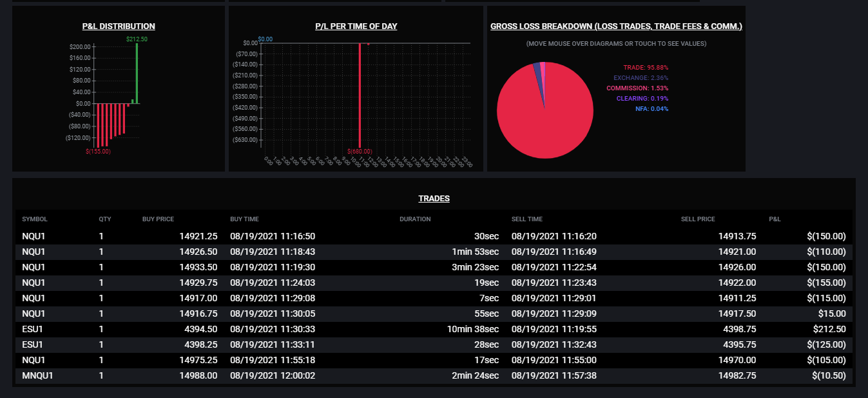Click buy time 08/19/2021 11:30:05
Image resolution: width=868 pixels, height=398 pixels.
tap(273, 313)
